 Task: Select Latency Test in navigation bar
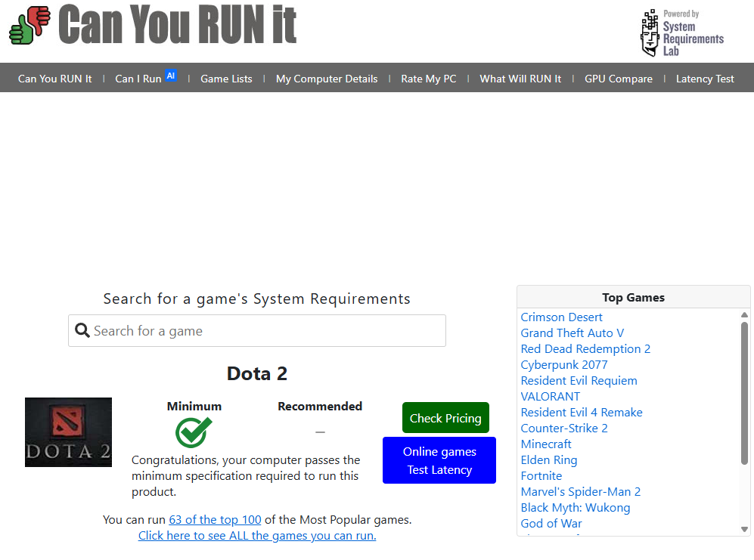705,79
